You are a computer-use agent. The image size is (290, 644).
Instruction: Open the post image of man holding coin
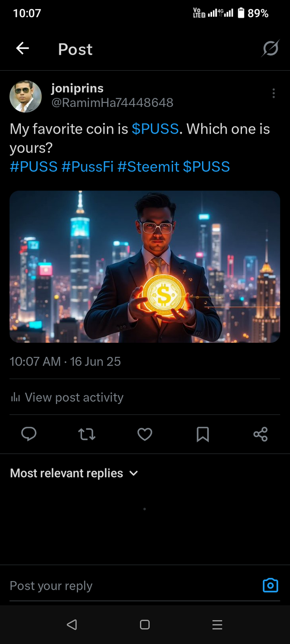[145, 266]
